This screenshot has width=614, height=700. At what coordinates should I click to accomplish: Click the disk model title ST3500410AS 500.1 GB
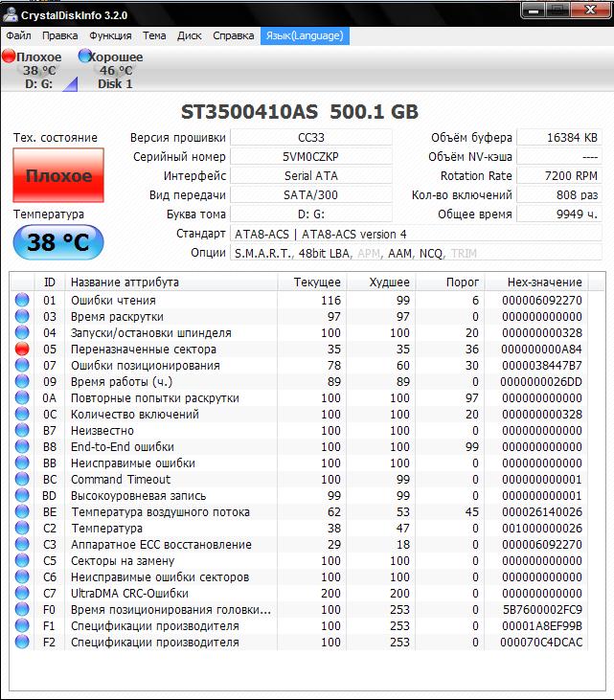click(x=300, y=112)
